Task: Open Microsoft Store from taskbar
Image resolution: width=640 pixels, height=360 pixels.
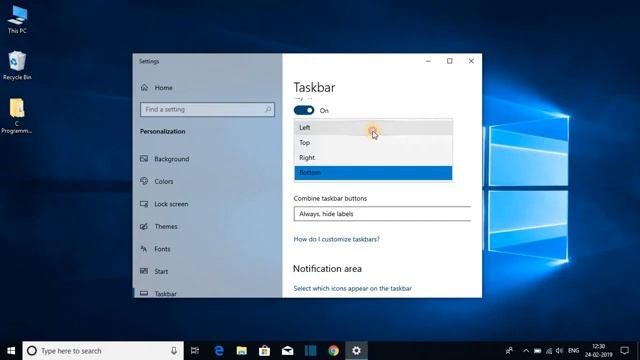Action: pyautogui.click(x=264, y=351)
